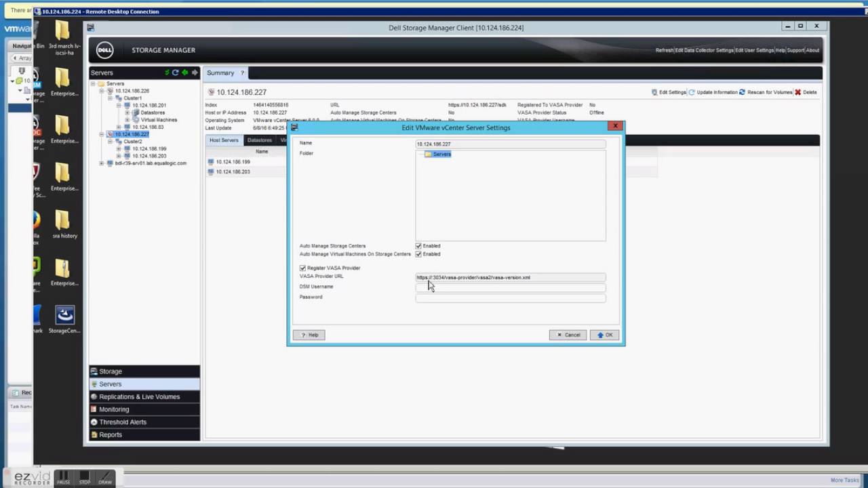The image size is (868, 488).
Task: Click Refresh in the top menu
Action: (665, 50)
